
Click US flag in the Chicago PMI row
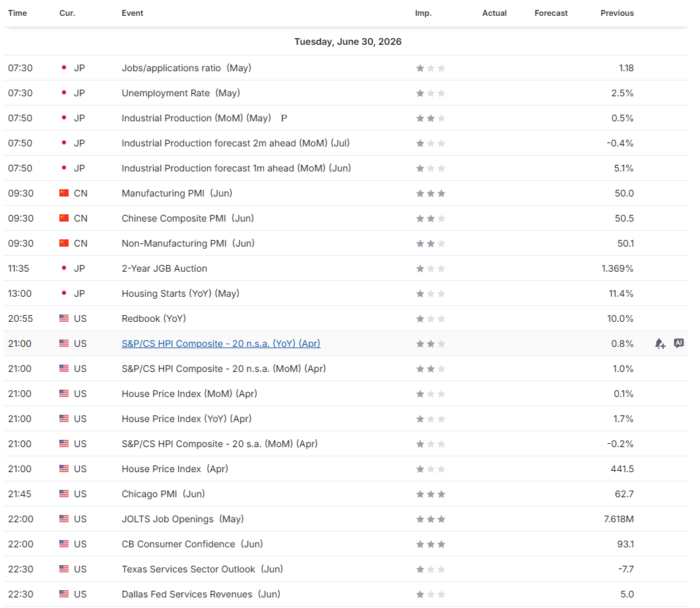click(64, 494)
